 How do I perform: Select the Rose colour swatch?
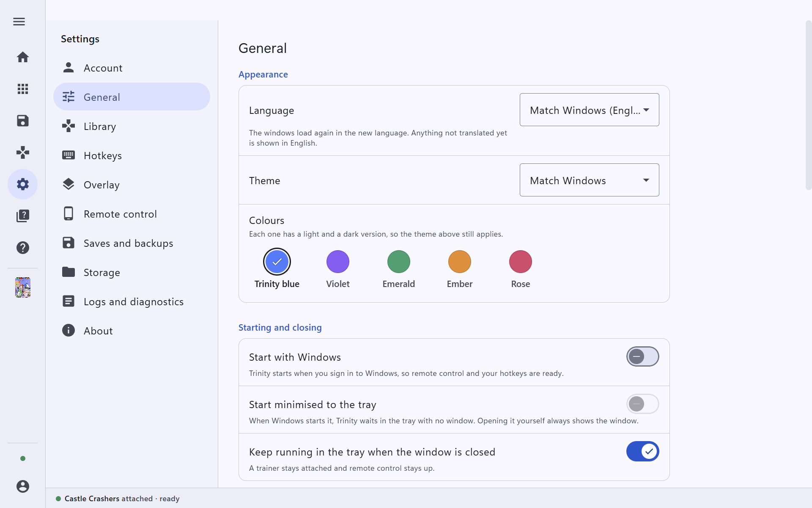pyautogui.click(x=521, y=262)
